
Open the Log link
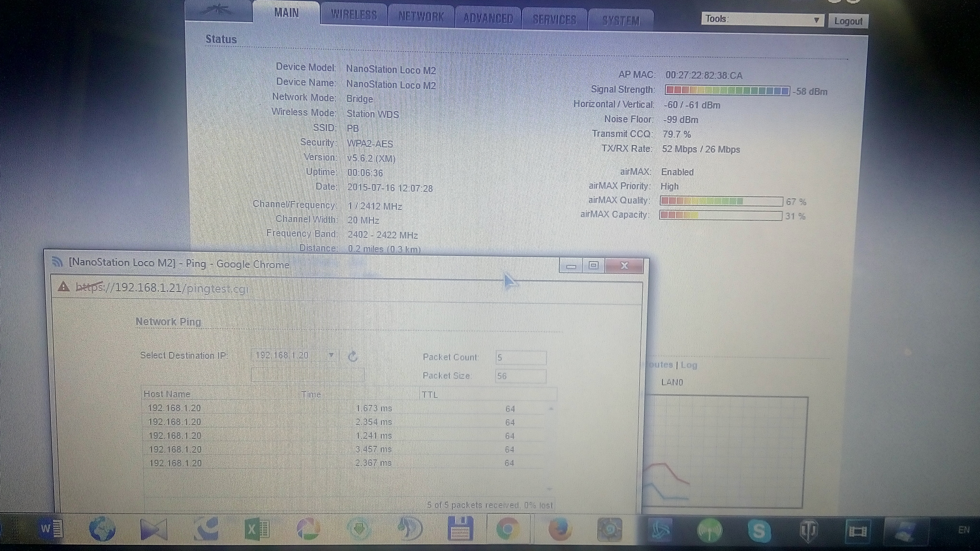click(689, 365)
